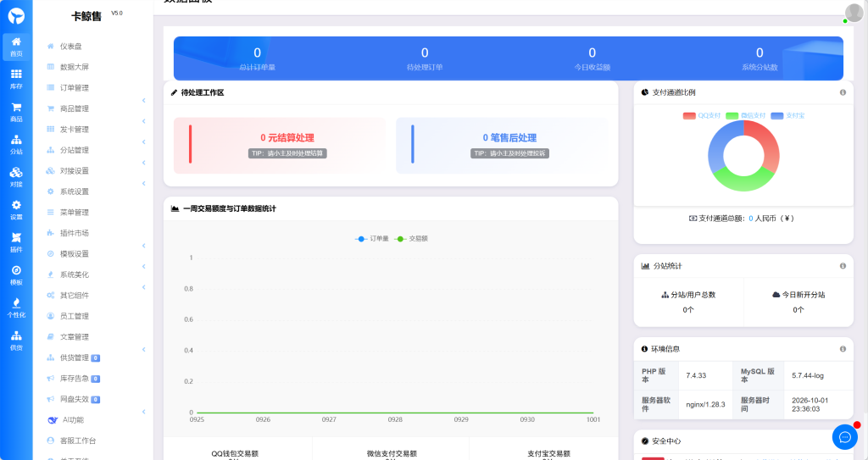
Task: Click the blue segment of the payment donut
Action: click(719, 143)
